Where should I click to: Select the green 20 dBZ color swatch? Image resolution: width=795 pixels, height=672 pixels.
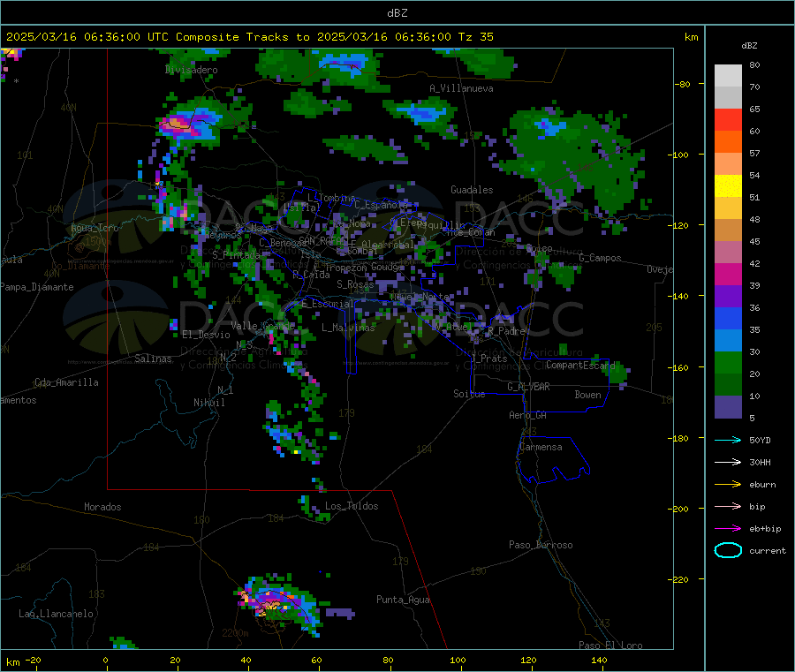pyautogui.click(x=728, y=362)
